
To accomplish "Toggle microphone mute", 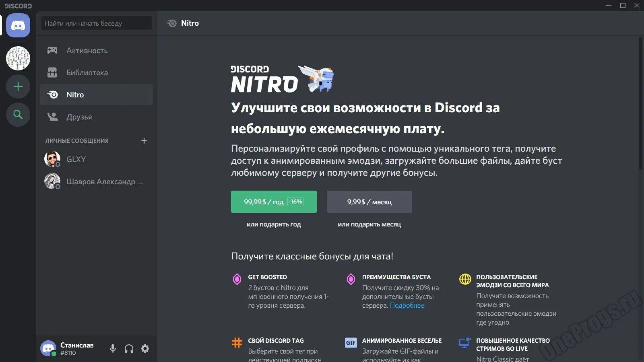I will click(x=113, y=349).
